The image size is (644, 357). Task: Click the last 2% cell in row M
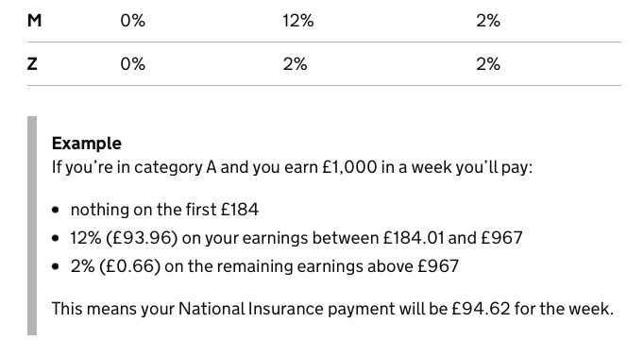[488, 20]
